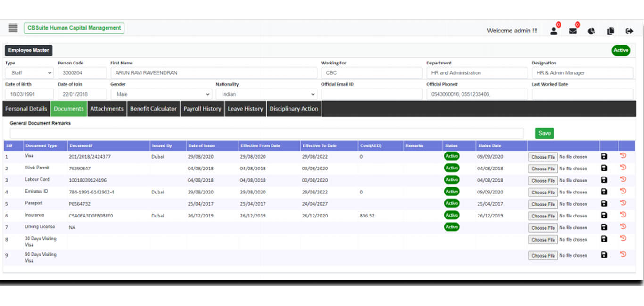The height and width of the screenshot is (306, 644).
Task: Click the Active badge in Driving License row
Action: (452, 227)
